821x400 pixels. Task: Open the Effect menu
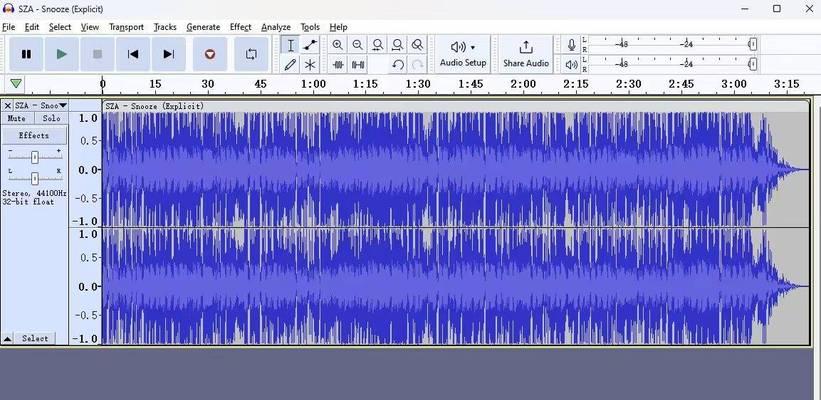240,27
